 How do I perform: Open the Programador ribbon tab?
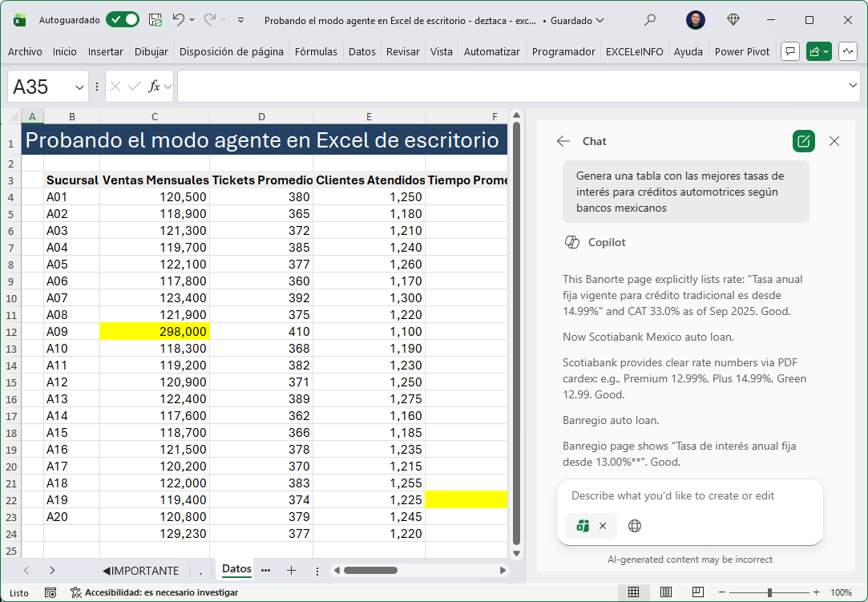[x=563, y=51]
